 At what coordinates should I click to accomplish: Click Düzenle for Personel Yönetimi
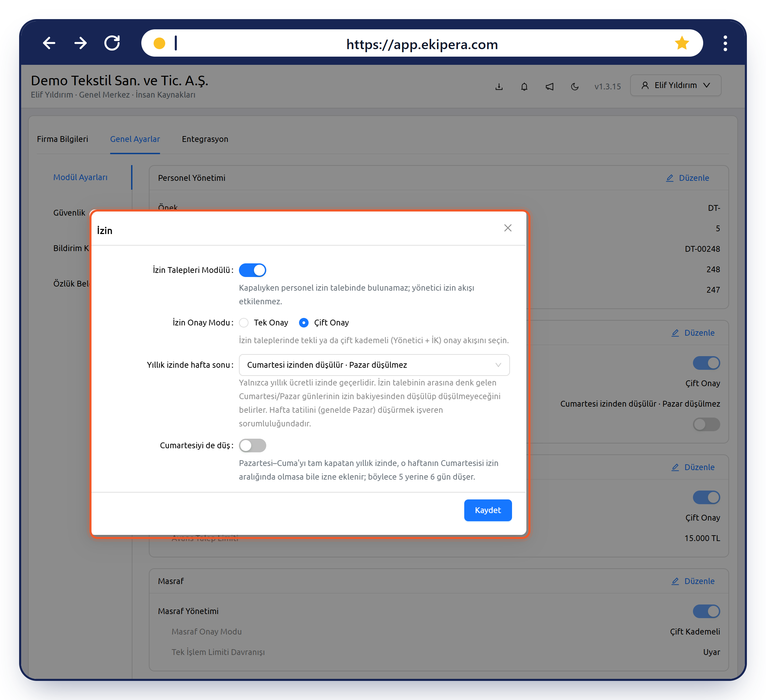click(687, 178)
